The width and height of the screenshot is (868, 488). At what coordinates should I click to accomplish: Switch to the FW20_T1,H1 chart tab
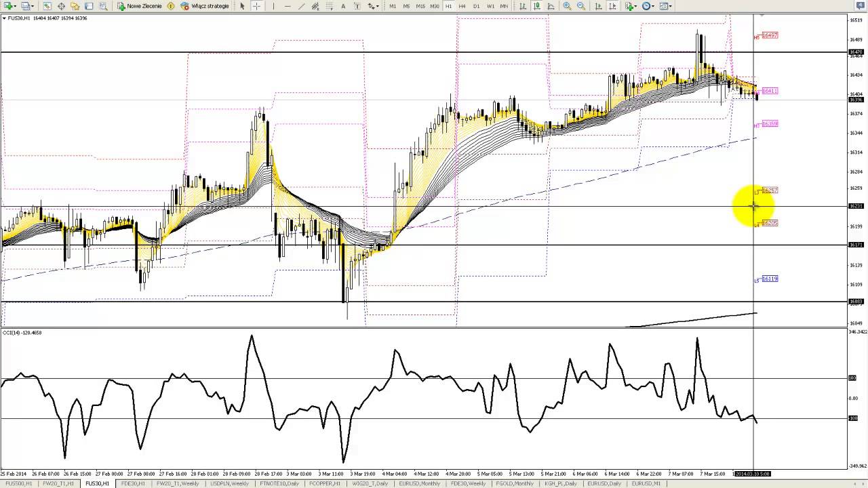[58, 483]
